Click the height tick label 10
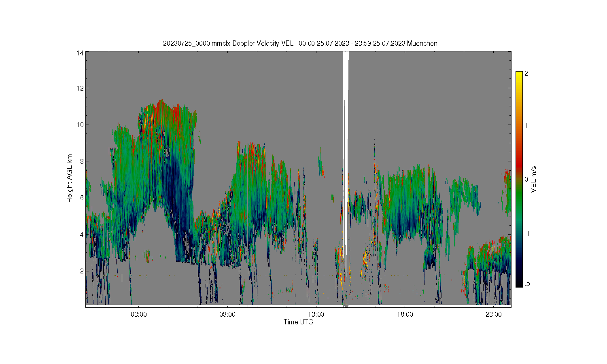Viewport: 607px width, 364px height. 80,125
